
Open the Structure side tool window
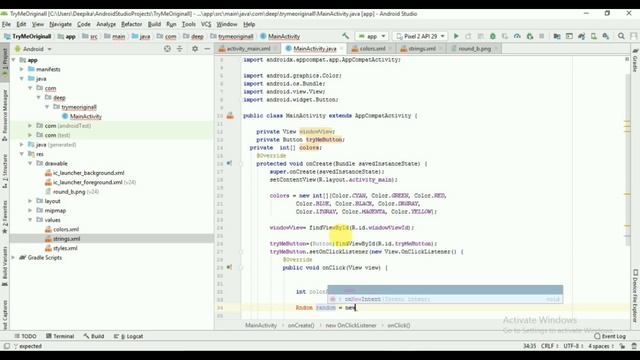[5, 171]
